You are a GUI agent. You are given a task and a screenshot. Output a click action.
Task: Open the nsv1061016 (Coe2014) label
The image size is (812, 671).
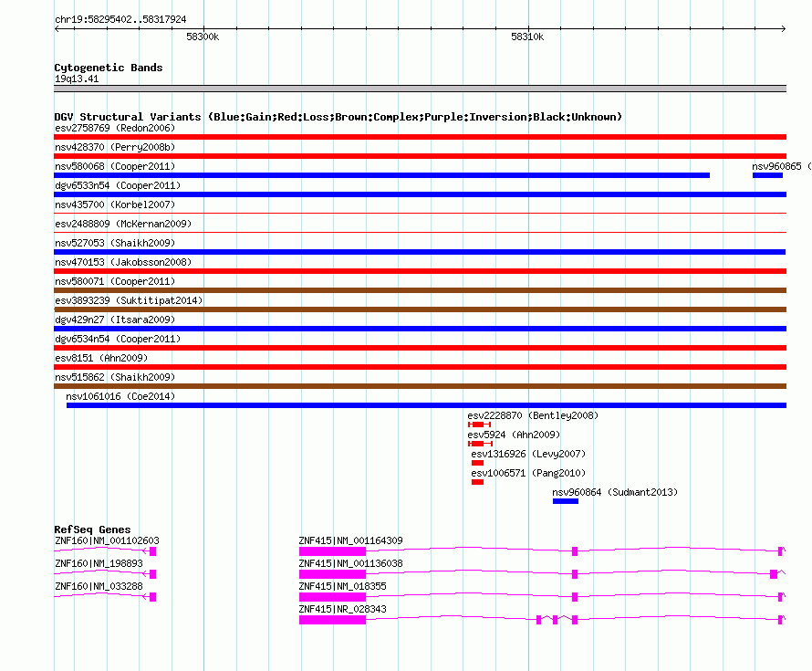(x=120, y=396)
